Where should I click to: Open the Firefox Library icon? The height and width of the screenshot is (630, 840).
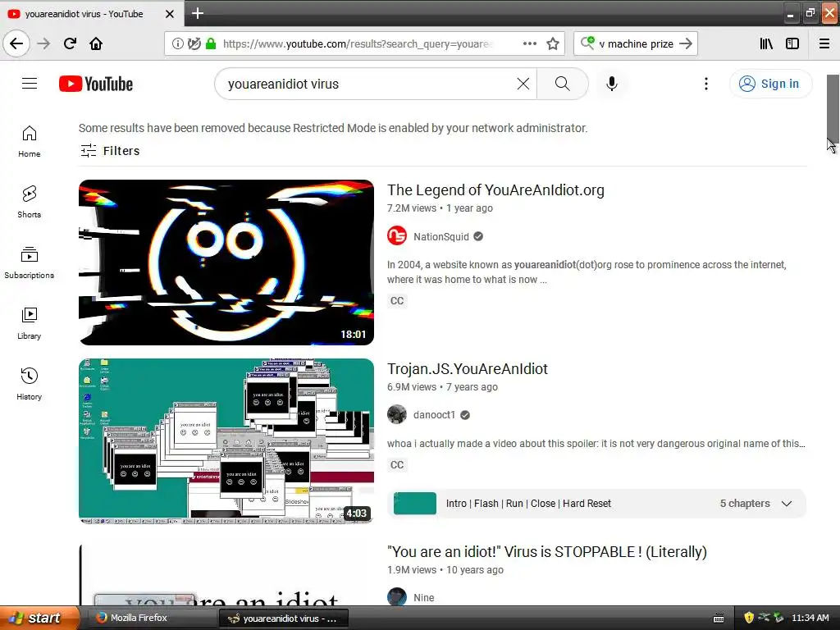pos(766,43)
